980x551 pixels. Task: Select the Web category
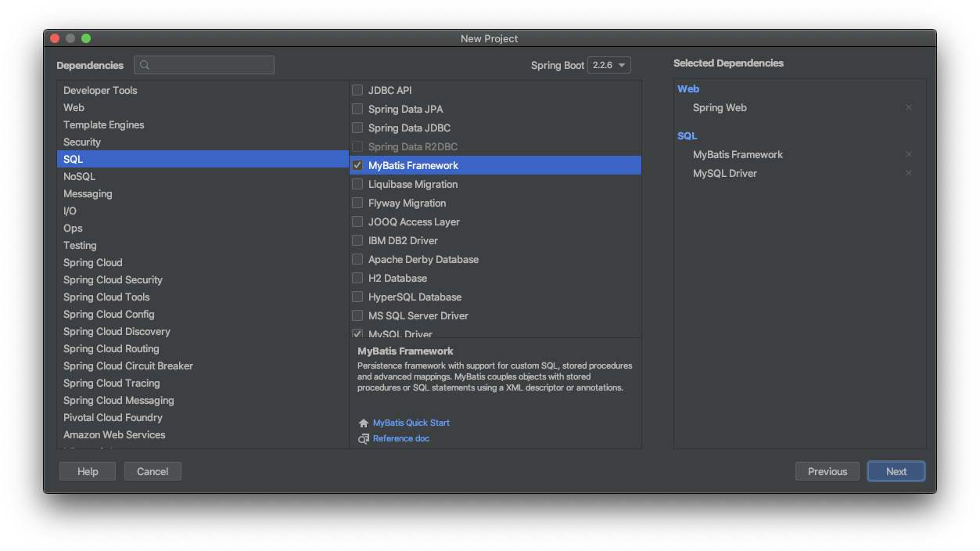[x=203, y=108]
